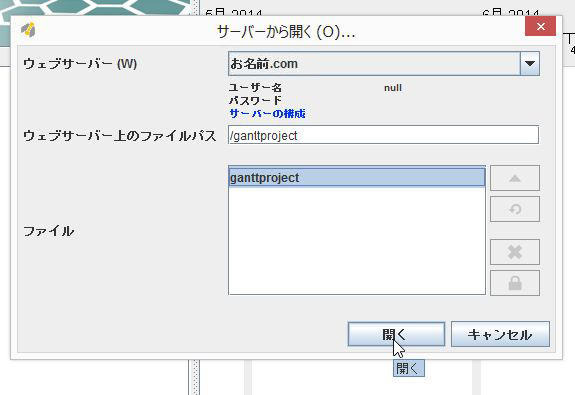Go up one folder with arrow icon
Image resolution: width=575 pixels, height=395 pixels.
click(515, 178)
